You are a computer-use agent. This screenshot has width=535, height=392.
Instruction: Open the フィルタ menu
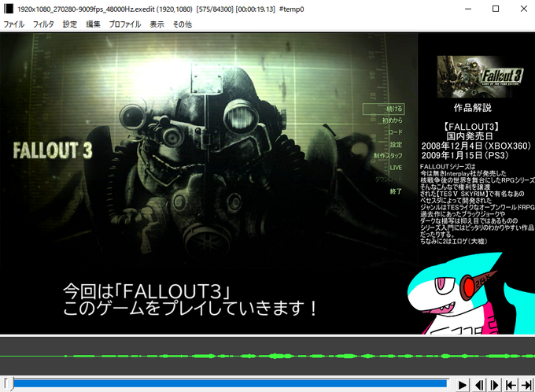(x=43, y=24)
